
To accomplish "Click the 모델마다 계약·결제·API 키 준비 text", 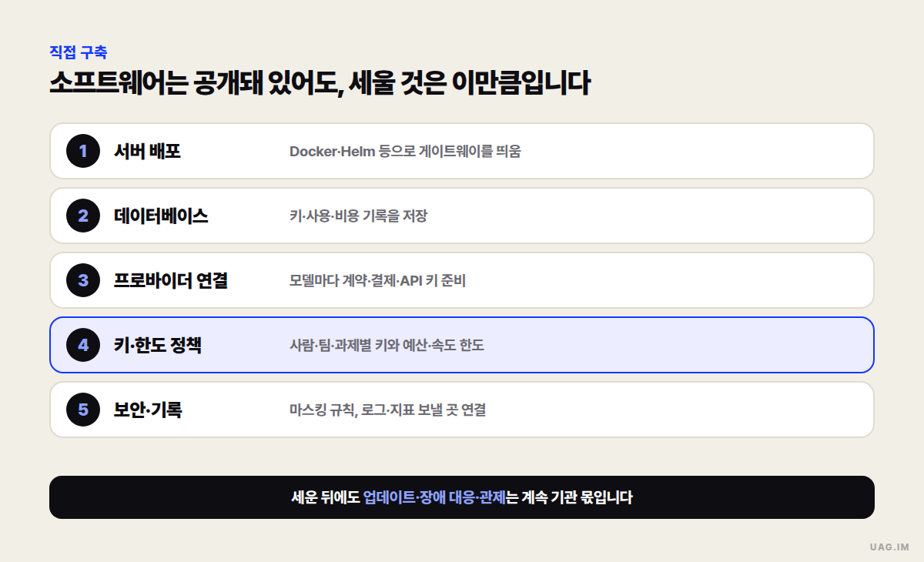I will 377,281.
